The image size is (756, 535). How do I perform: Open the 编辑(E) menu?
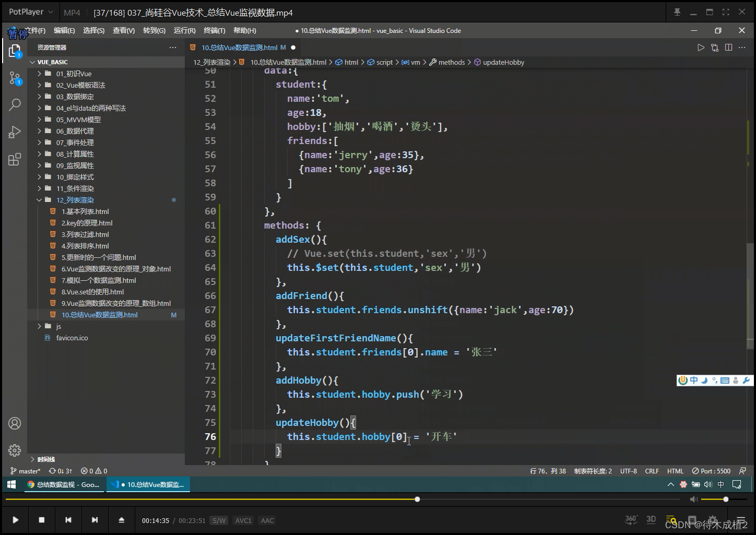pyautogui.click(x=64, y=31)
